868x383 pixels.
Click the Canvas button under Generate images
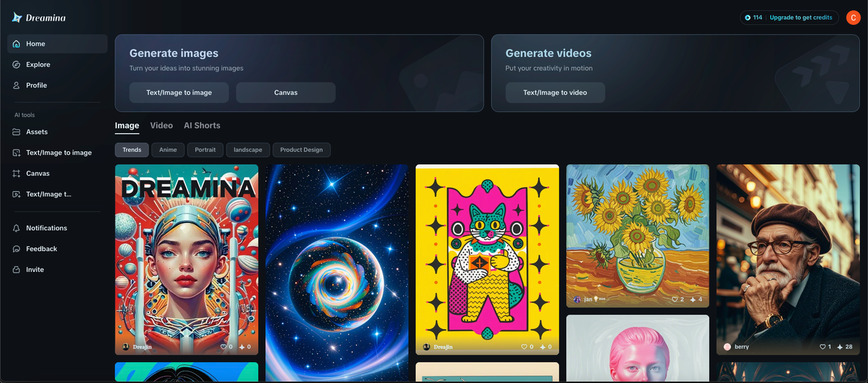tap(285, 92)
